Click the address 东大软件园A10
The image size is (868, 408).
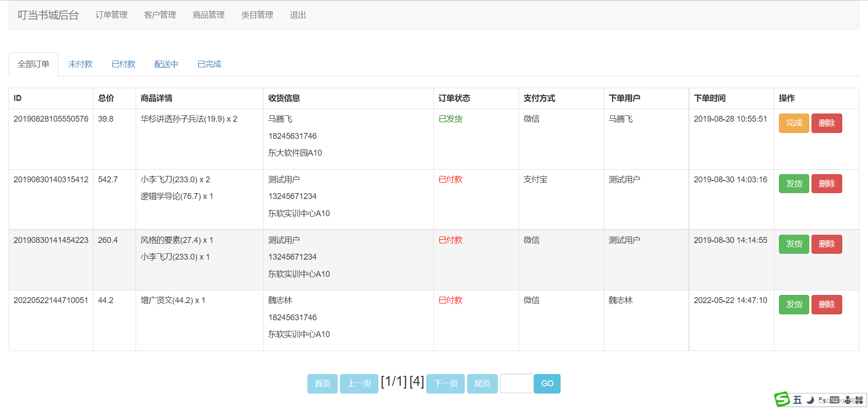[295, 153]
